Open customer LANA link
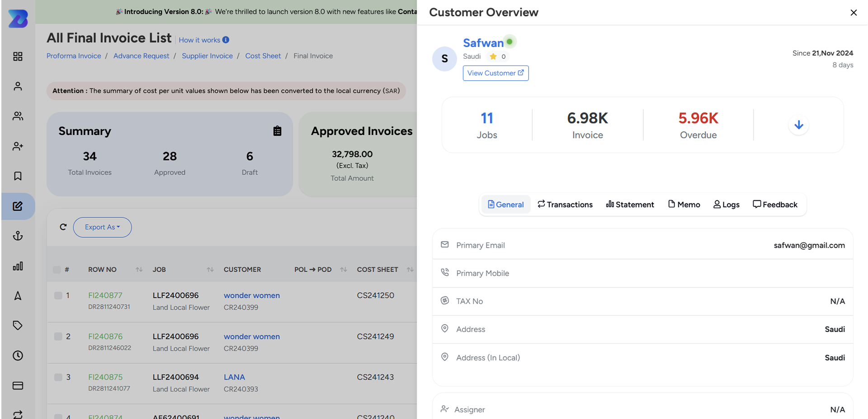 tap(234, 377)
